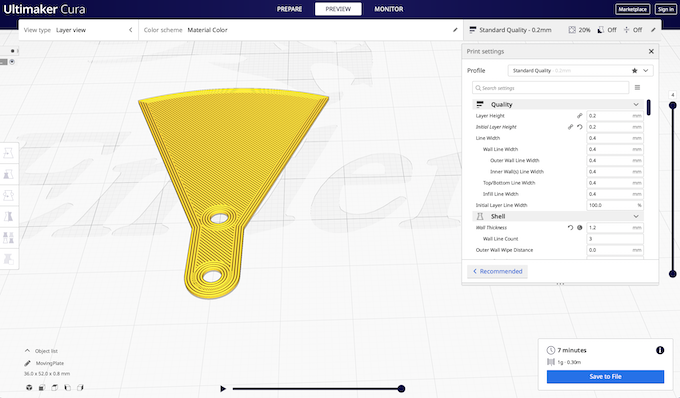Screen dimensions: 680x398
Task: Switch to the left side view icon
Action: pyautogui.click(x=67, y=388)
